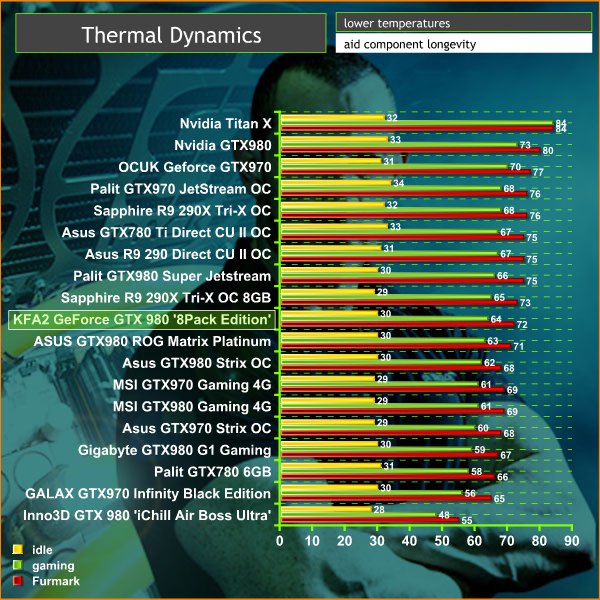Screen dimensions: 600x600
Task: Click the 'aid component longevity' caption
Action: pos(410,44)
